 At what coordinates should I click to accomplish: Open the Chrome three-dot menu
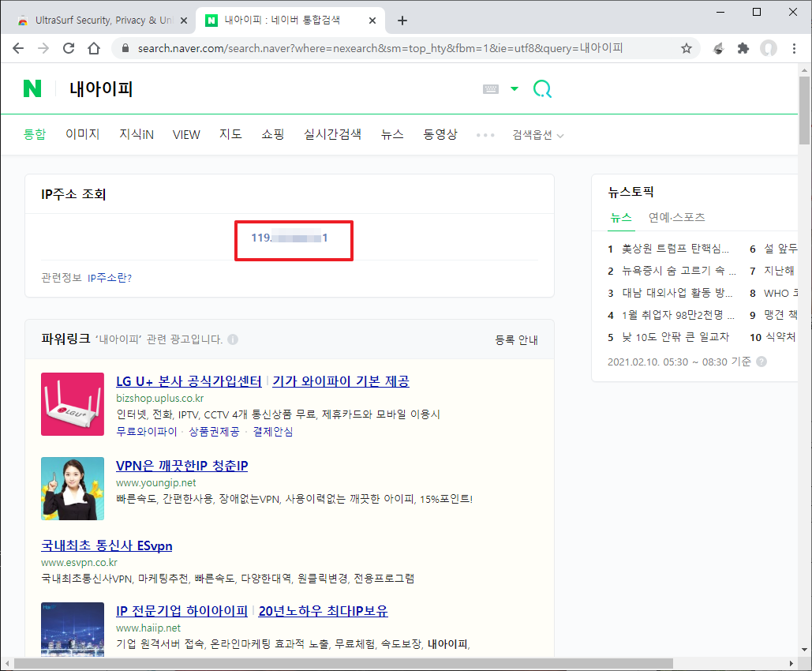pos(794,49)
